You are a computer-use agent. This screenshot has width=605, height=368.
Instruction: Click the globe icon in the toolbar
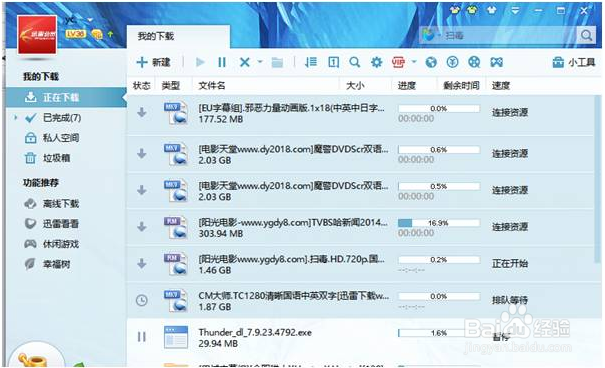point(431,62)
